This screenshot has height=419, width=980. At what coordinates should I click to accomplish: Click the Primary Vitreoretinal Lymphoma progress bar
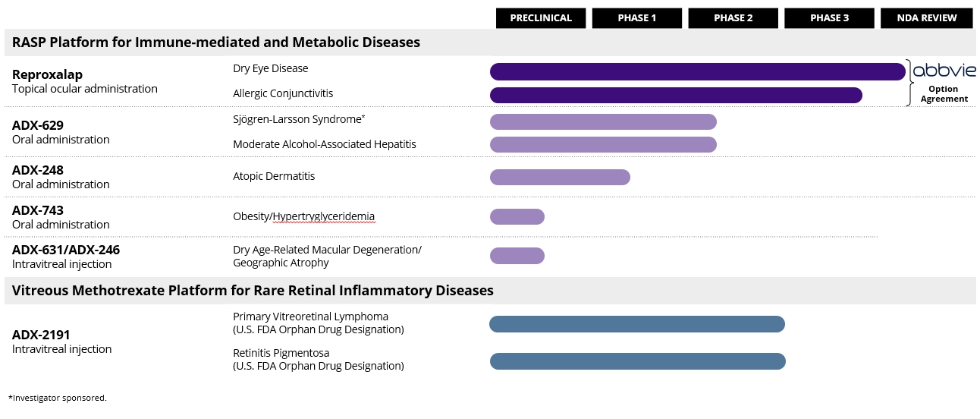click(636, 324)
